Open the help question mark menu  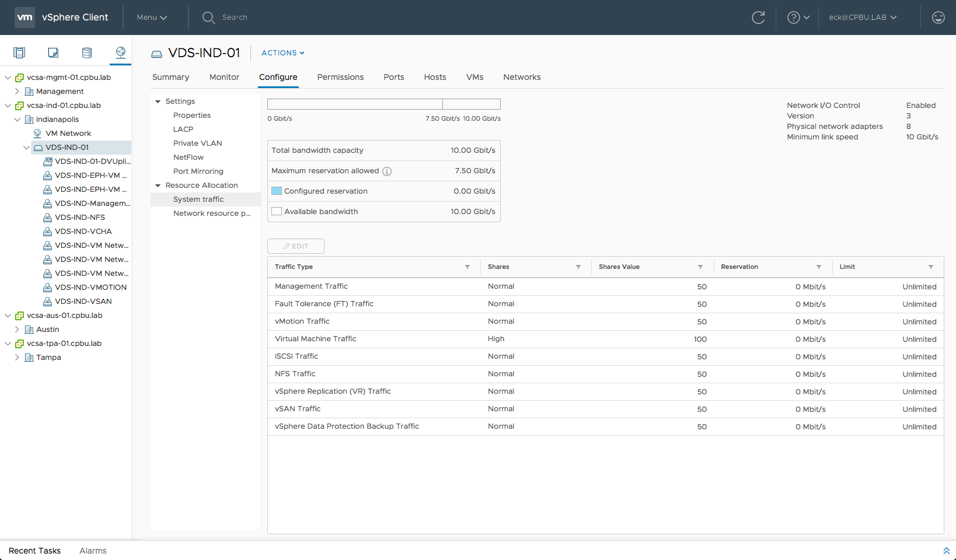[x=798, y=17]
